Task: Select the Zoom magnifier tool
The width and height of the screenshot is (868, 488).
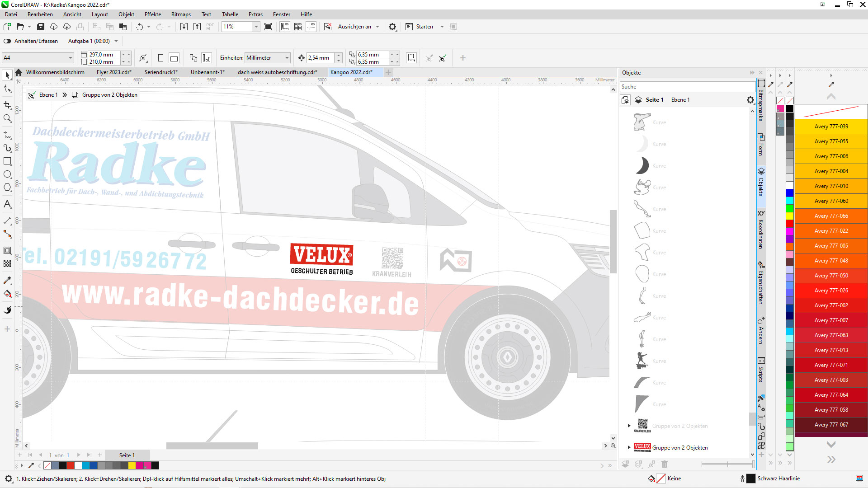Action: [7, 118]
